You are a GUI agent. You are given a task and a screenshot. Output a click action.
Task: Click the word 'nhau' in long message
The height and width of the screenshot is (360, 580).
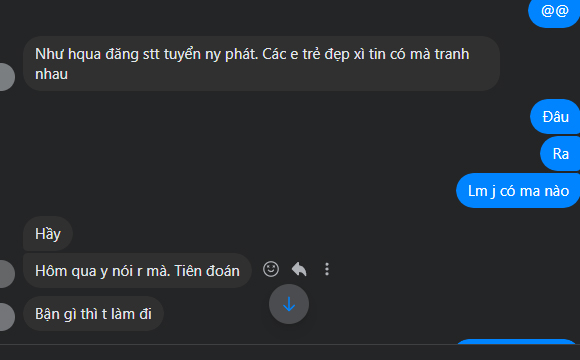[51, 74]
